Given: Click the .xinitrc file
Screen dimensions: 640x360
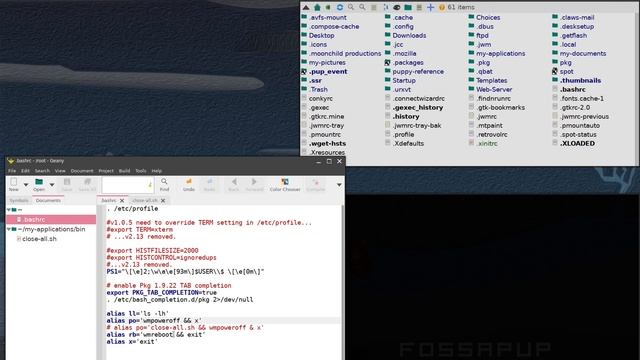Looking at the screenshot, I should pos(483,143).
